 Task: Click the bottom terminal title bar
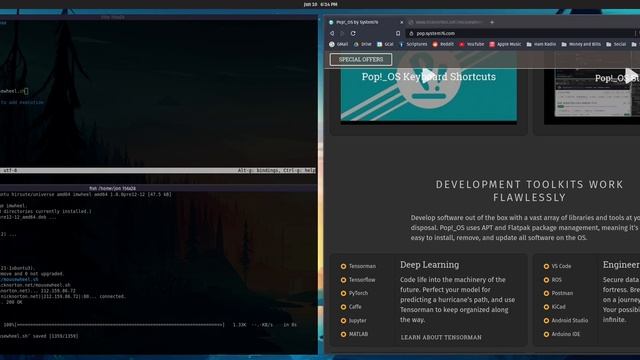(x=158, y=188)
